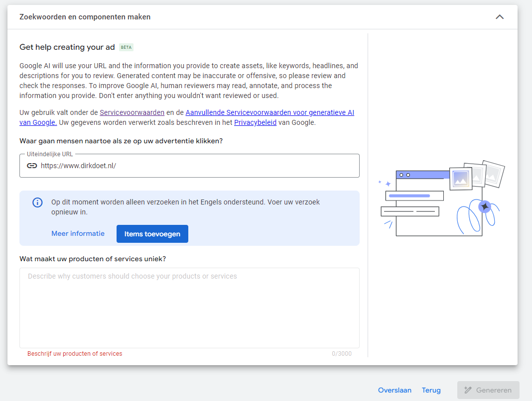Click the Zoekwoorden en componenten maken header title
The width and height of the screenshot is (532, 401).
(85, 17)
